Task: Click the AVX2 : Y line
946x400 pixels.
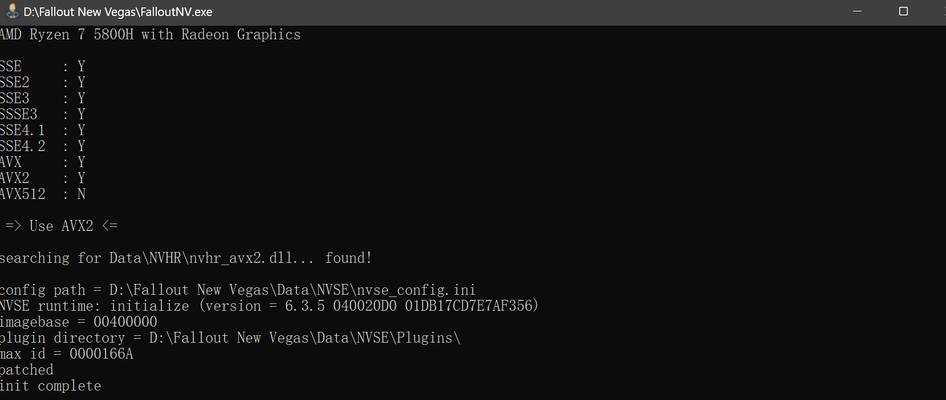Action: coord(42,179)
